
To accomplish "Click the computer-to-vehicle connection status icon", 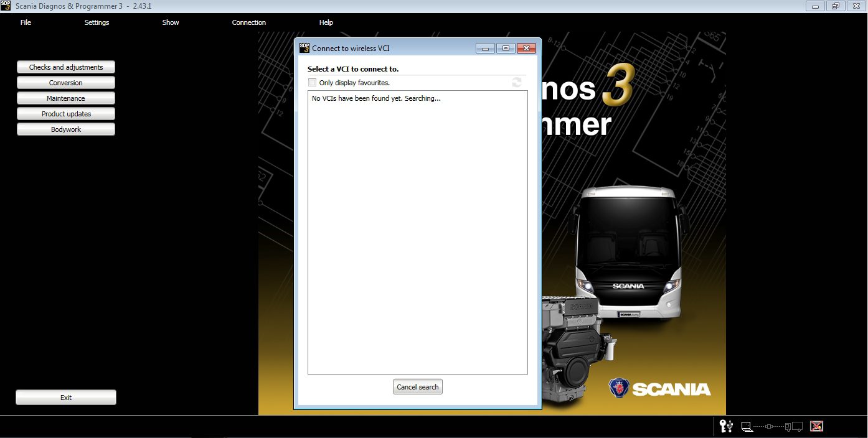I will click(x=772, y=427).
